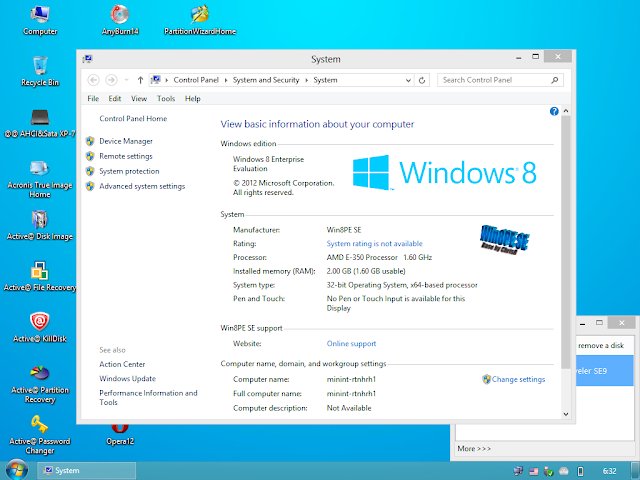Open the File menu
The image size is (640, 480).
(x=93, y=98)
